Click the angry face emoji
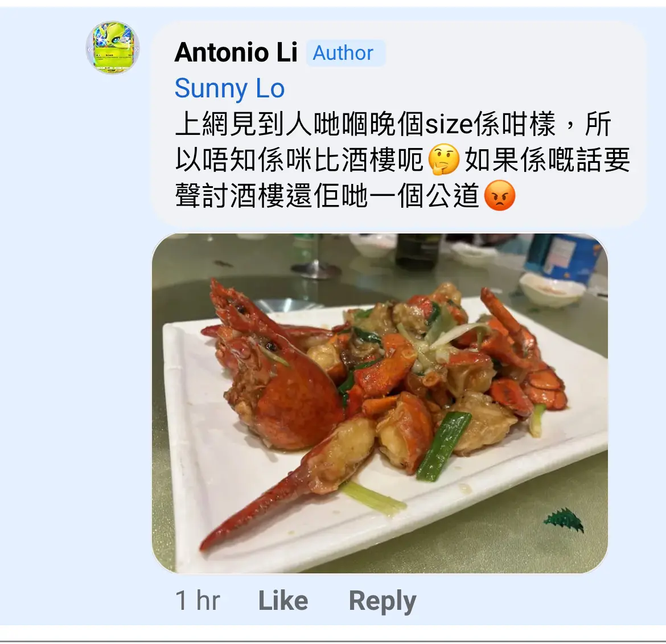666x644 pixels. tap(500, 195)
